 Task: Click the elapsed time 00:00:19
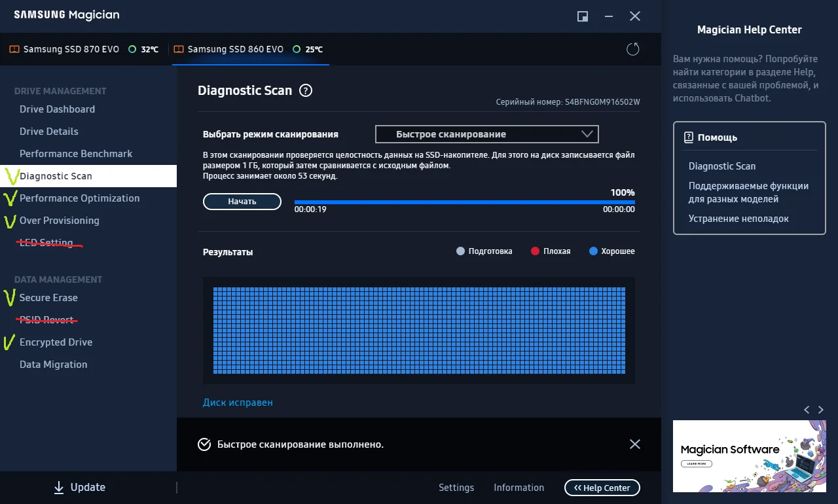pyautogui.click(x=310, y=209)
